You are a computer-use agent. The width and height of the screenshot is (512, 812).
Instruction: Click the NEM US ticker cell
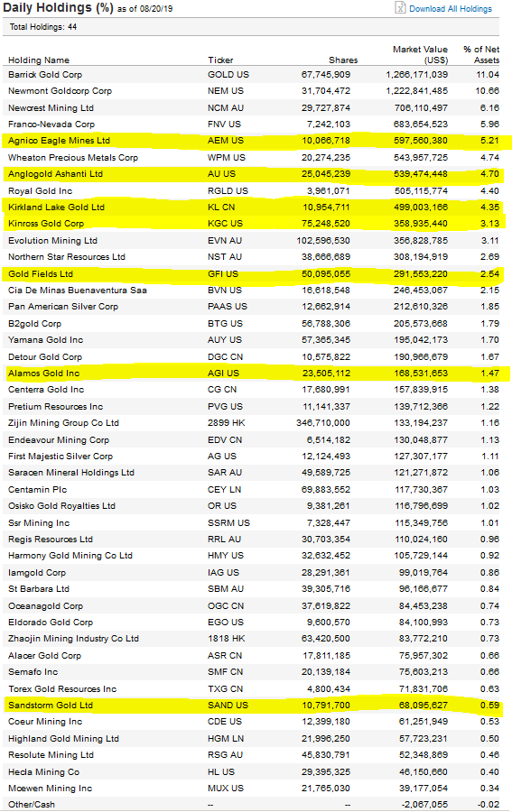click(x=226, y=91)
